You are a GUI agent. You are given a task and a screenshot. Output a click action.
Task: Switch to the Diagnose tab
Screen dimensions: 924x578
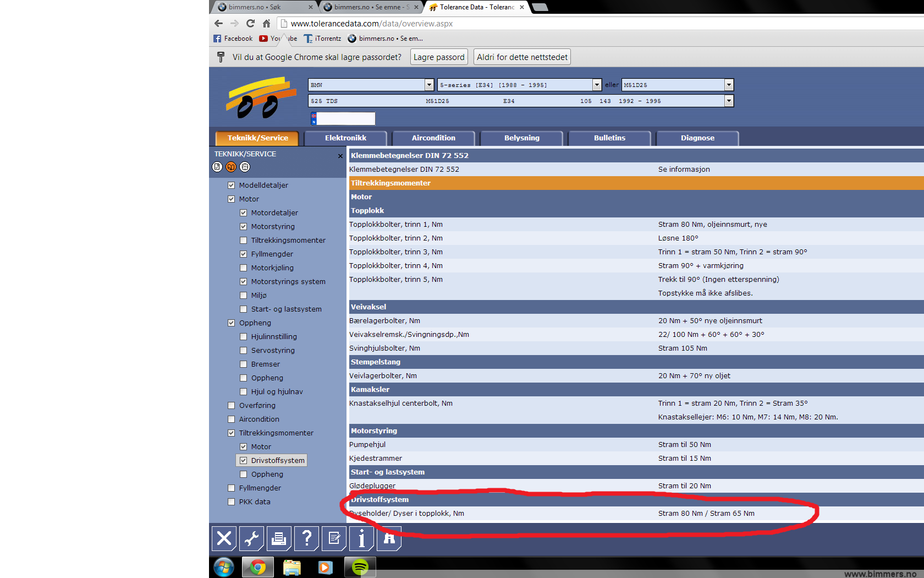[697, 138]
